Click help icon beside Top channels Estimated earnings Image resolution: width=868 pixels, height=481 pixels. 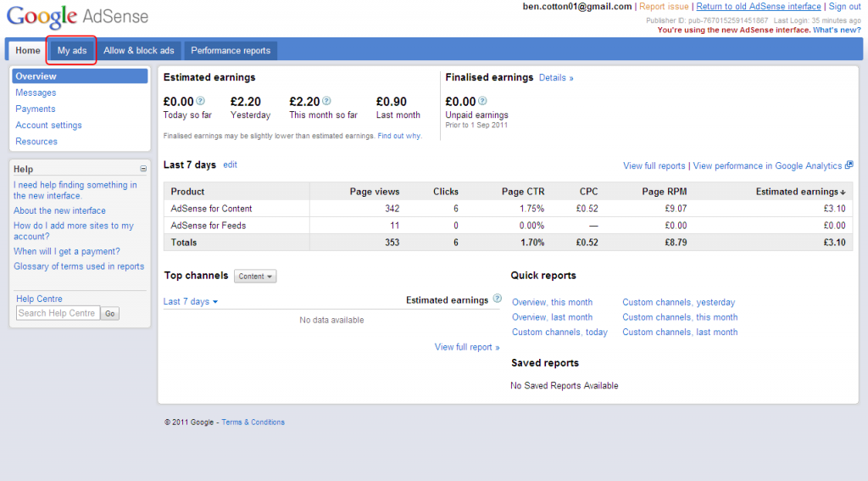pos(497,299)
